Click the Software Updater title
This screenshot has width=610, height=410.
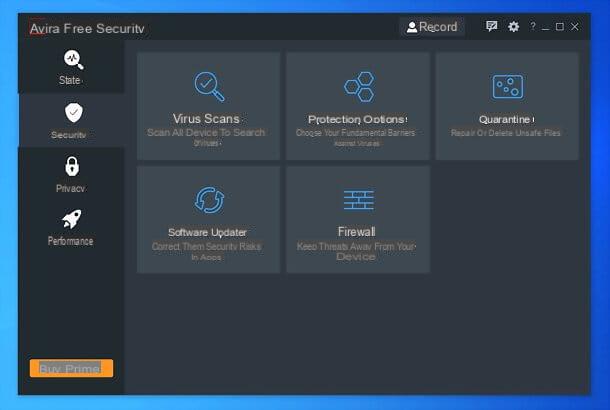tap(207, 232)
